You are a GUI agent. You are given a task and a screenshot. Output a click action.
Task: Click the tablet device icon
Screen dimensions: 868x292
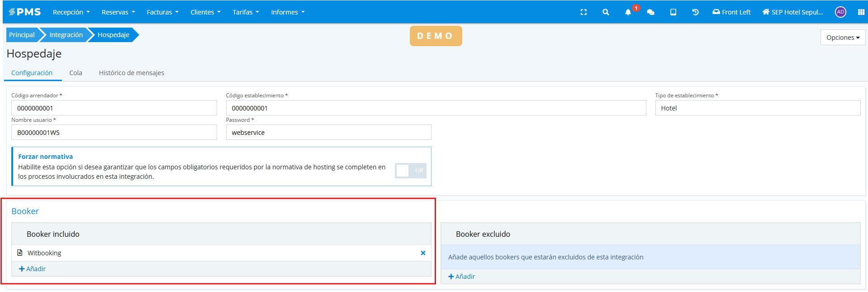click(x=673, y=12)
